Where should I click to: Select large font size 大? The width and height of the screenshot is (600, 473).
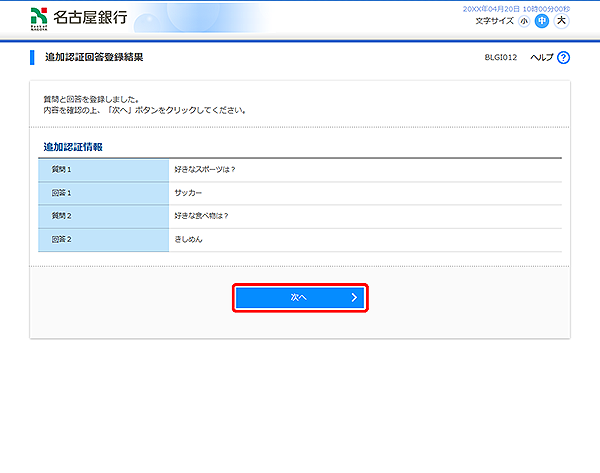point(561,21)
